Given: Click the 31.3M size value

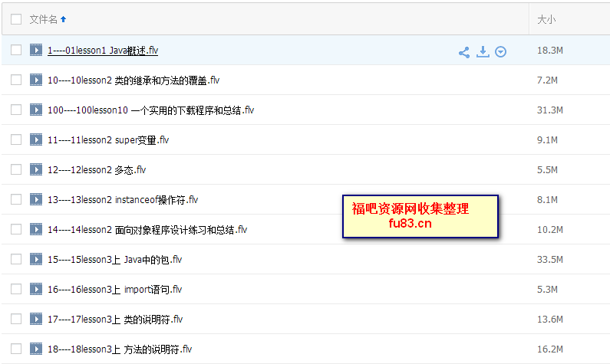Looking at the screenshot, I should pos(549,110).
